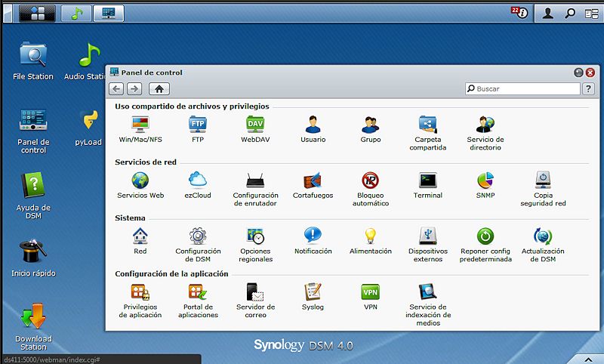Open Configuración de enrutador
This screenshot has height=364, width=604.
pos(255,189)
